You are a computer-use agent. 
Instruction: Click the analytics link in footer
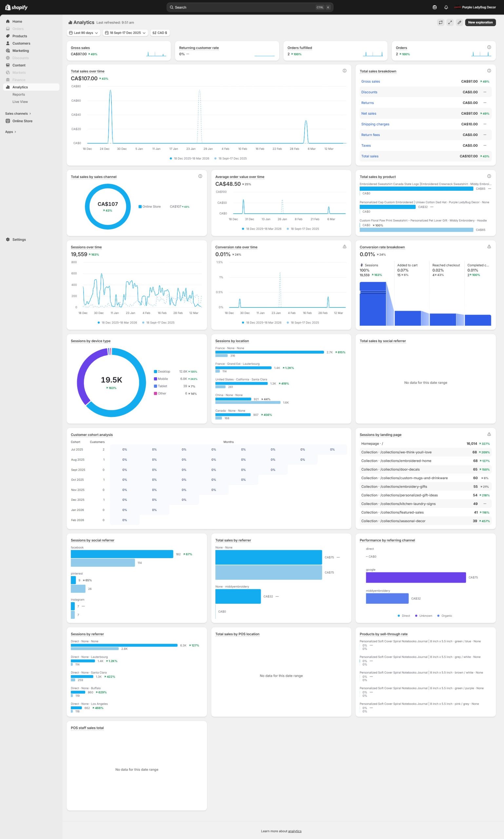pos(295,831)
